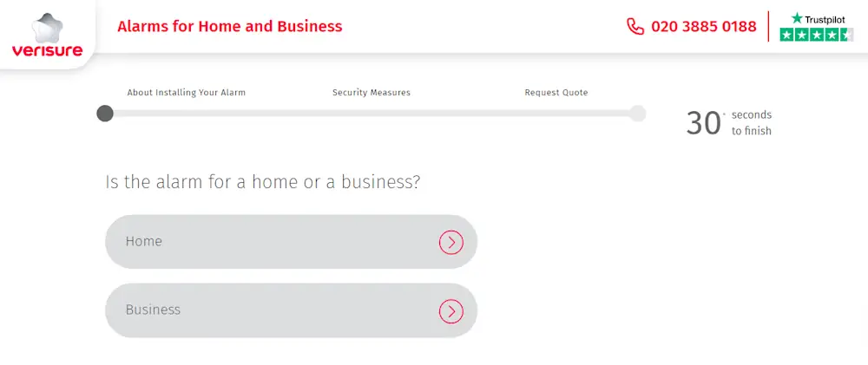The image size is (868, 365).
Task: Click the Alarms for Home and Business heading
Action: coord(230,26)
